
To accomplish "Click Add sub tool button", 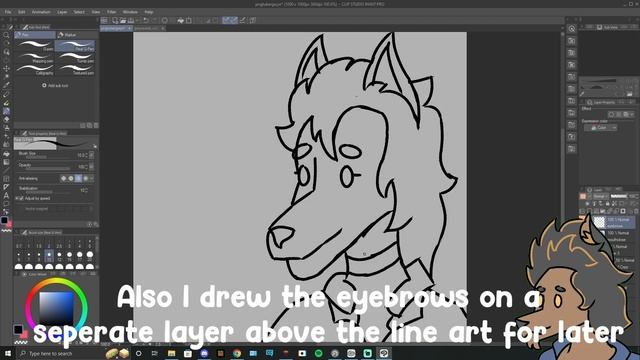I will 55,86.
